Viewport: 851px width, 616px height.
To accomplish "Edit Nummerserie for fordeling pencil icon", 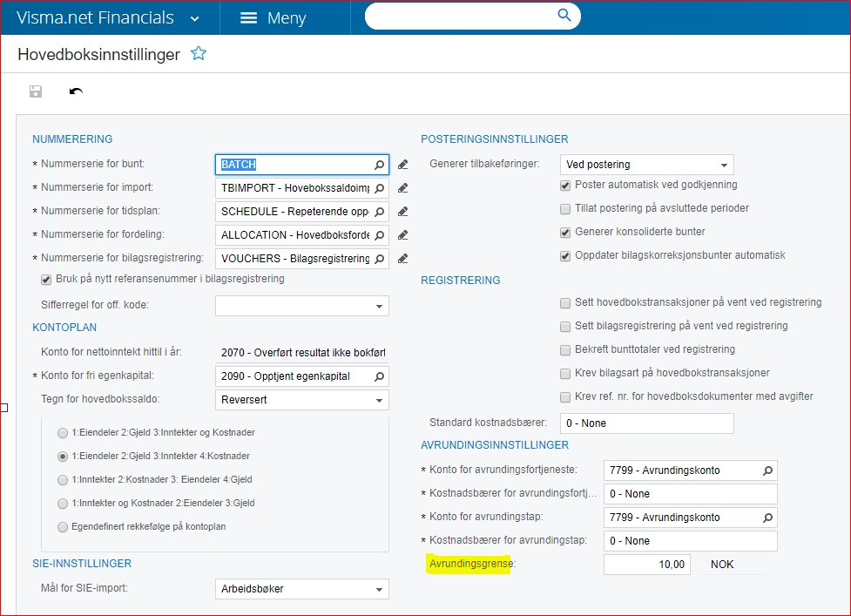I will [402, 235].
